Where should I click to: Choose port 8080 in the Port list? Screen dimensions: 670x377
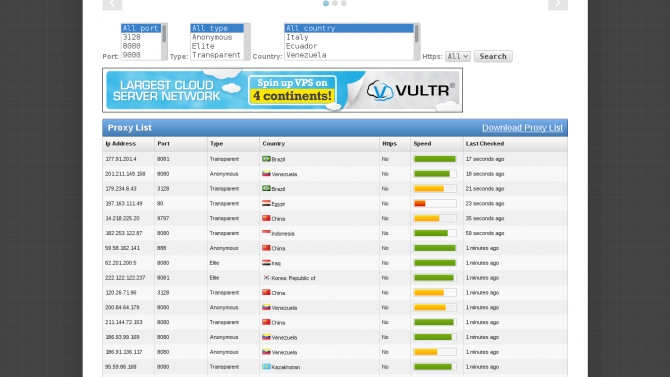(141, 46)
